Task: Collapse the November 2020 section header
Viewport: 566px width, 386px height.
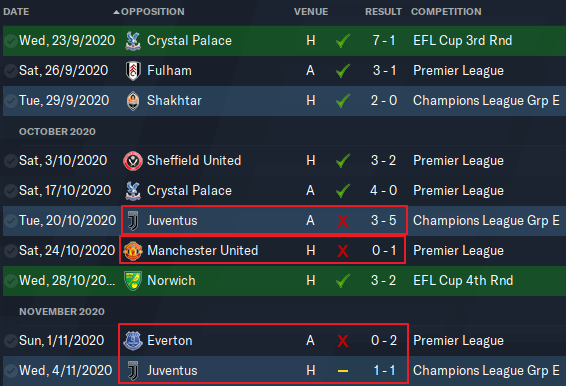Action: pos(62,311)
